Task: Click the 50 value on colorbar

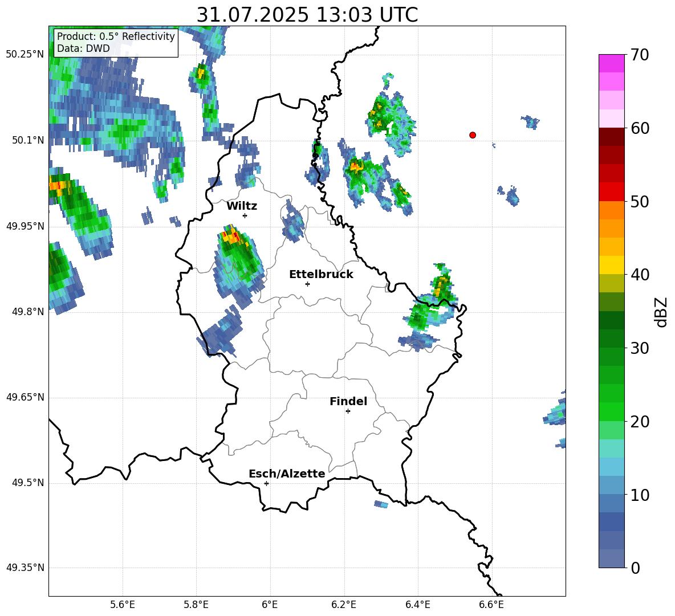Action: pos(640,201)
